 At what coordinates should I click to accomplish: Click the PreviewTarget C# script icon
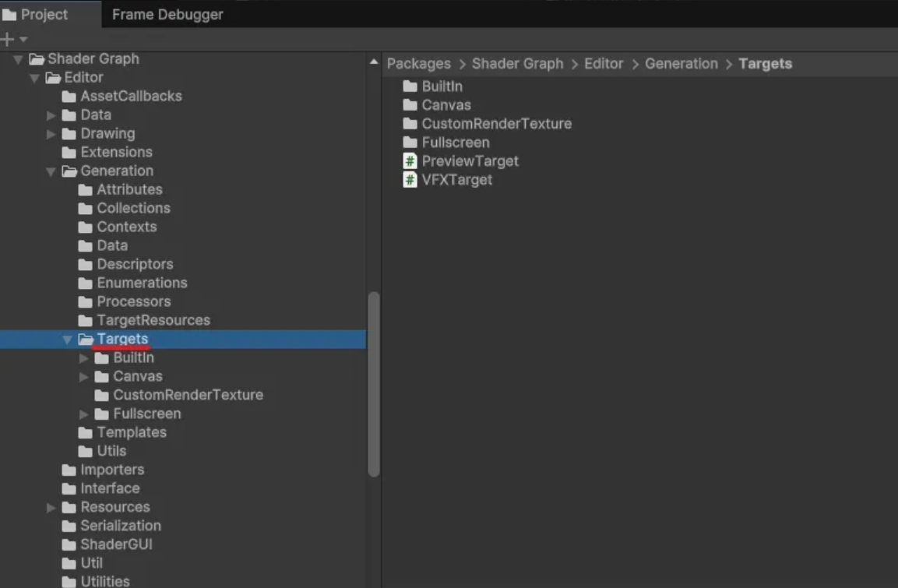coord(410,161)
